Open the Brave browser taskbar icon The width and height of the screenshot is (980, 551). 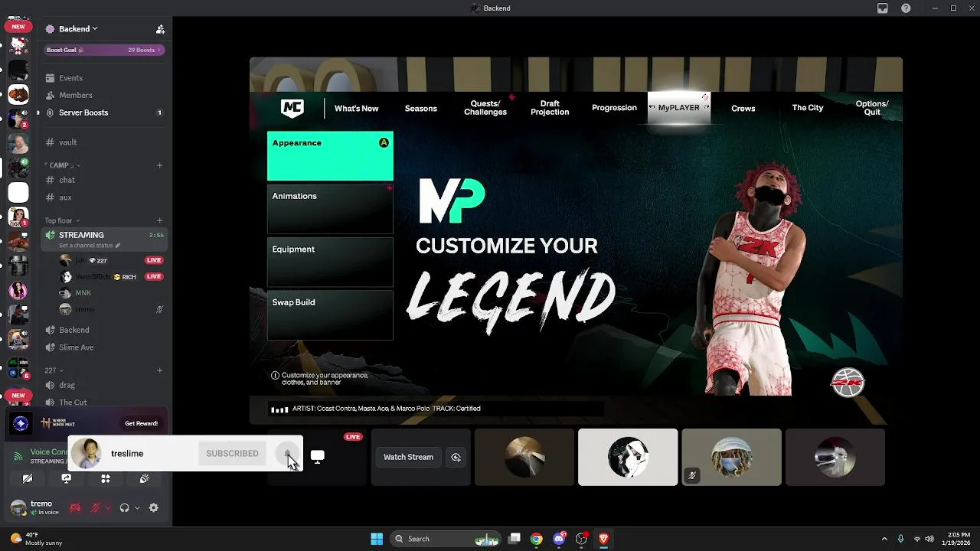pyautogui.click(x=603, y=539)
